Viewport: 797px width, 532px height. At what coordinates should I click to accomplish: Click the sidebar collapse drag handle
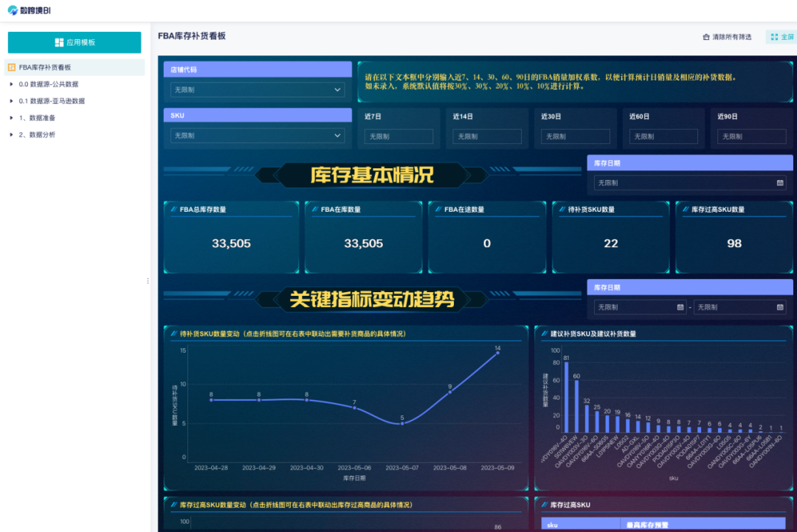click(x=148, y=281)
